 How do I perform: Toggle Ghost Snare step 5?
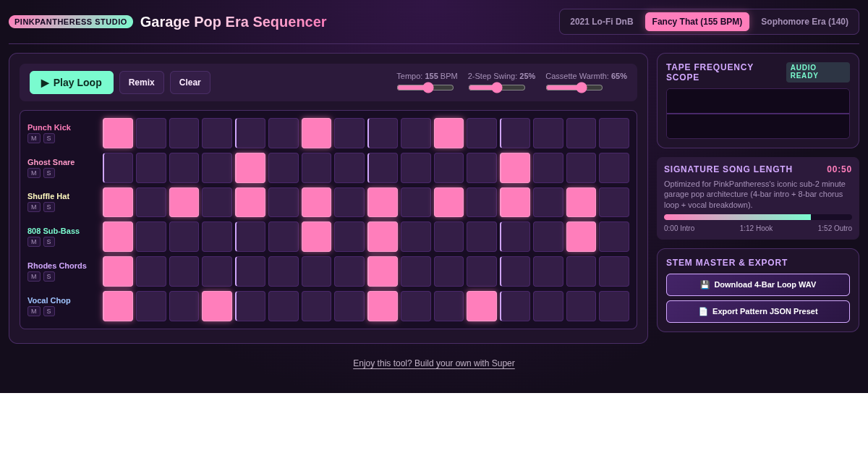(x=250, y=168)
